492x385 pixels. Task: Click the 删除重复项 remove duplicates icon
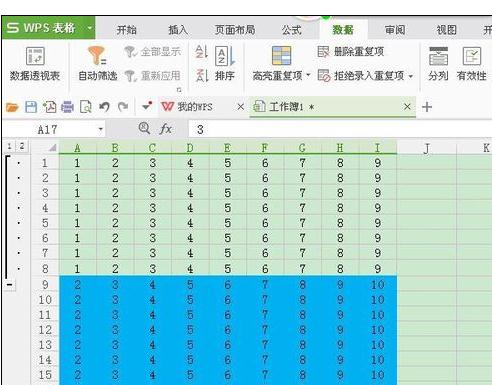(x=323, y=52)
